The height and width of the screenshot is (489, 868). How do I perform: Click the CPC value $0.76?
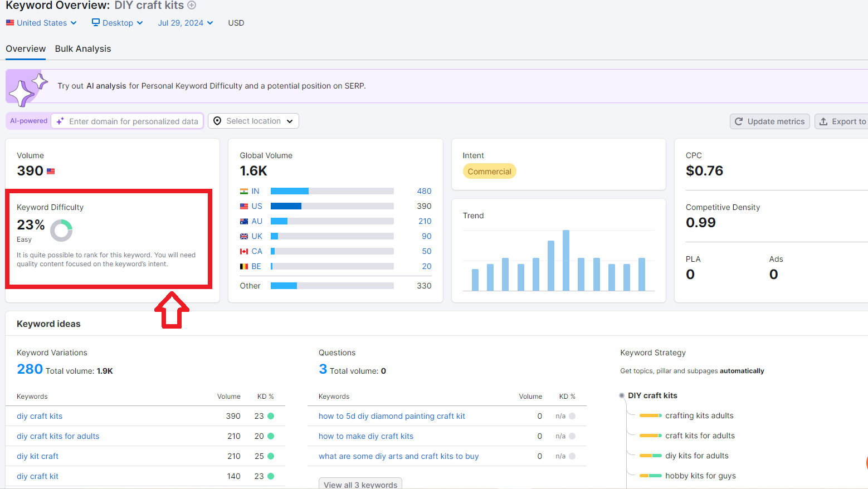click(704, 171)
